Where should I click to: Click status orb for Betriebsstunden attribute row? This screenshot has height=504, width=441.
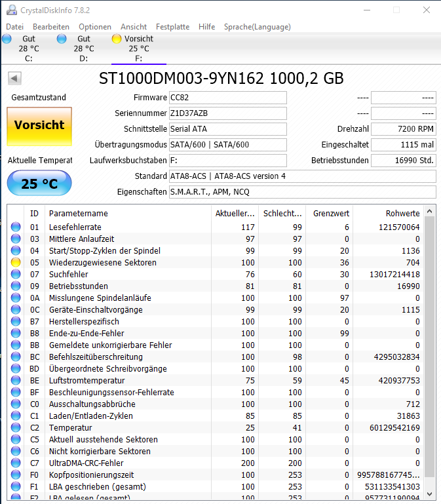point(16,286)
